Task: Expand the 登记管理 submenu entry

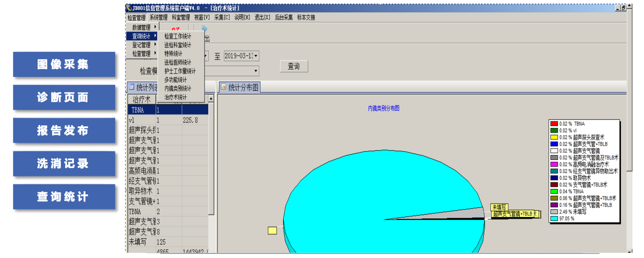Action: [x=142, y=45]
